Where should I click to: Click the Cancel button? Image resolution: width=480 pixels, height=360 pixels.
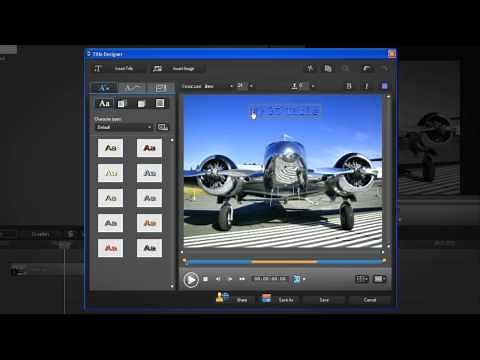pyautogui.click(x=370, y=300)
